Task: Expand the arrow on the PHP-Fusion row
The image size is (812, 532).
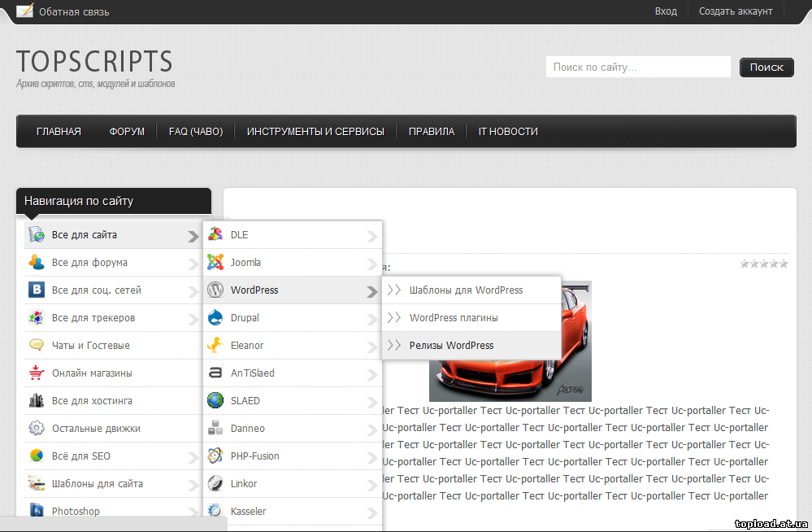Action: click(x=371, y=457)
